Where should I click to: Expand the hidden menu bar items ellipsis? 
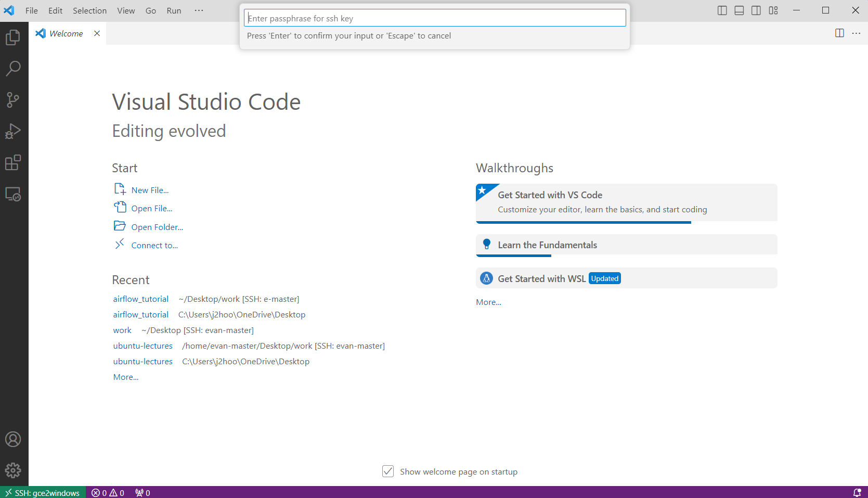199,10
